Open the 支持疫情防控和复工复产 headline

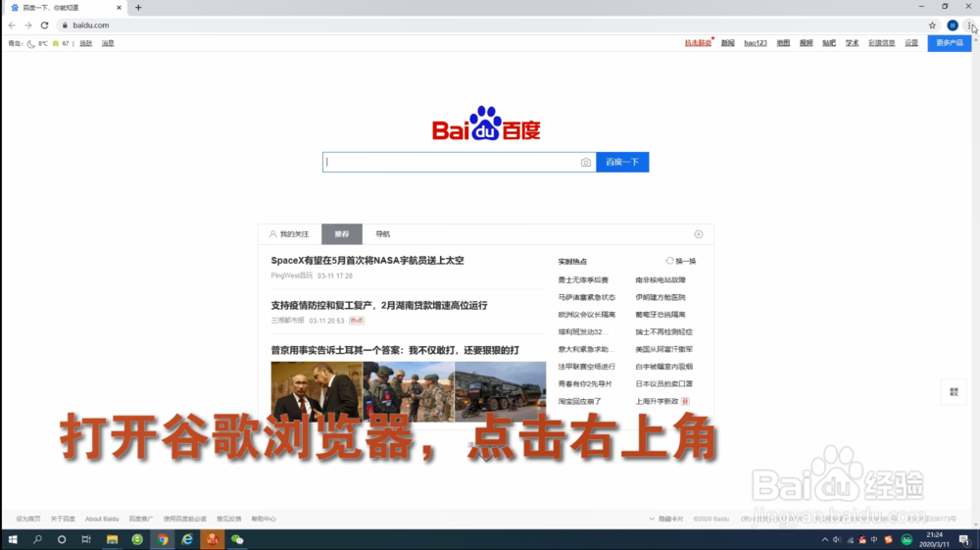point(378,306)
